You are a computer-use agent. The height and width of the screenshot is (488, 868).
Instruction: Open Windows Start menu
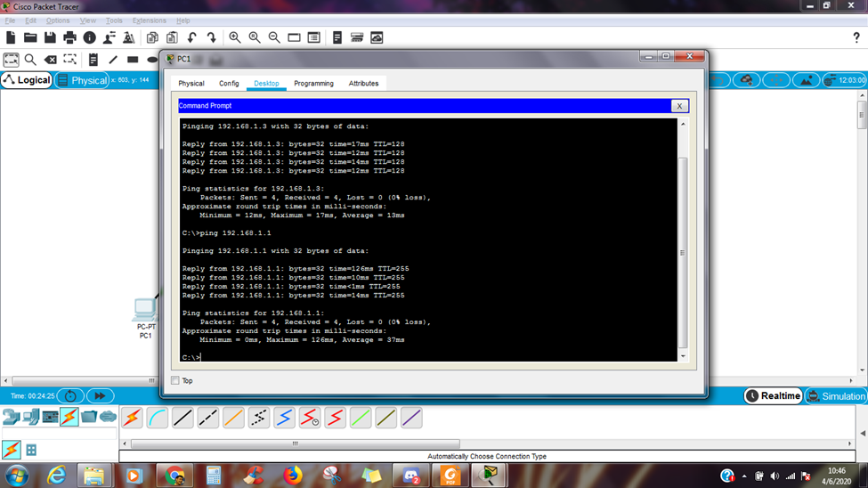[16, 476]
